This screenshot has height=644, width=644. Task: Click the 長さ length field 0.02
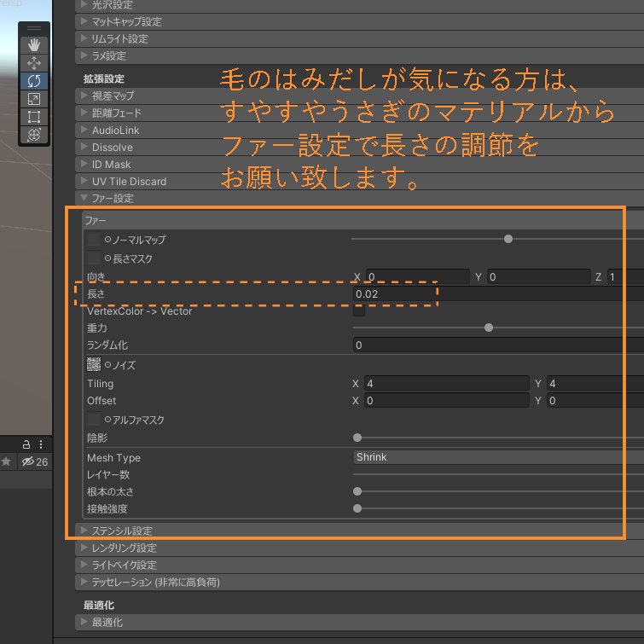click(x=499, y=294)
